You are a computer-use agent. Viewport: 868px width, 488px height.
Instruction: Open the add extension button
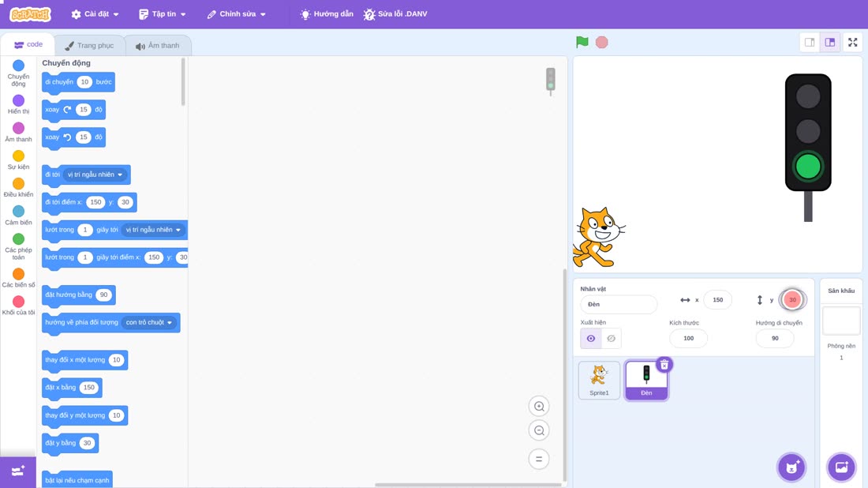pos(18,471)
